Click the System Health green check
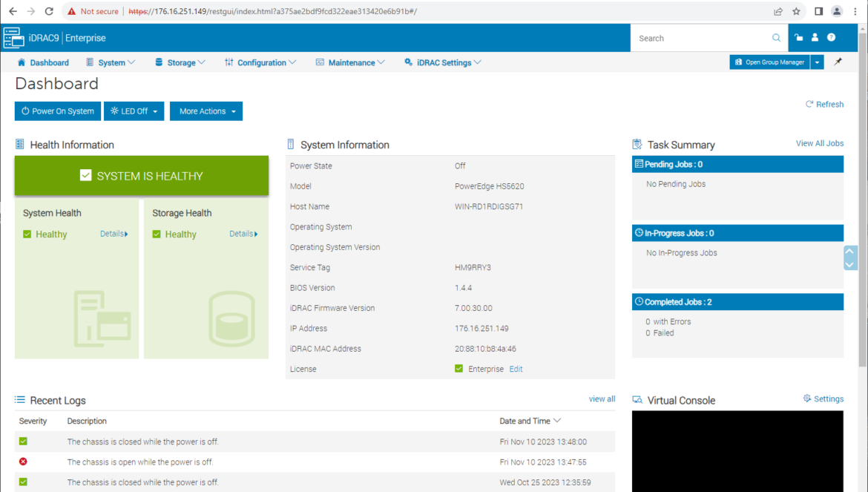The image size is (868, 492). [27, 234]
